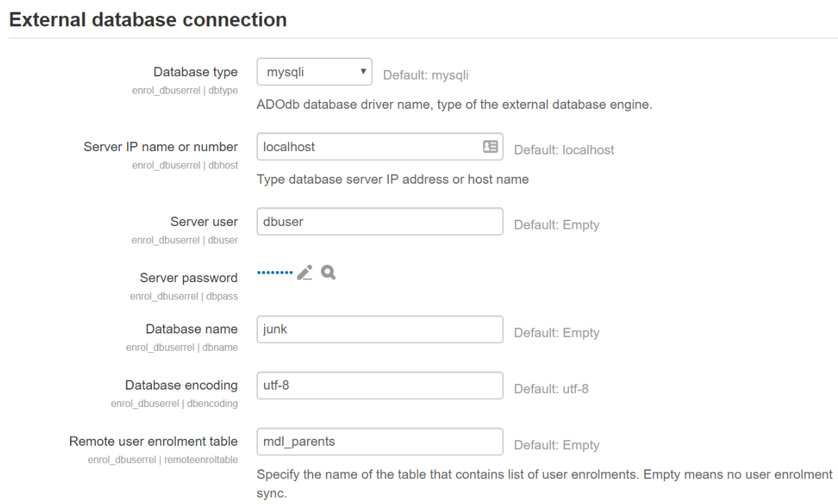The image size is (838, 504).
Task: Click the External database connection heading
Action: tap(148, 19)
